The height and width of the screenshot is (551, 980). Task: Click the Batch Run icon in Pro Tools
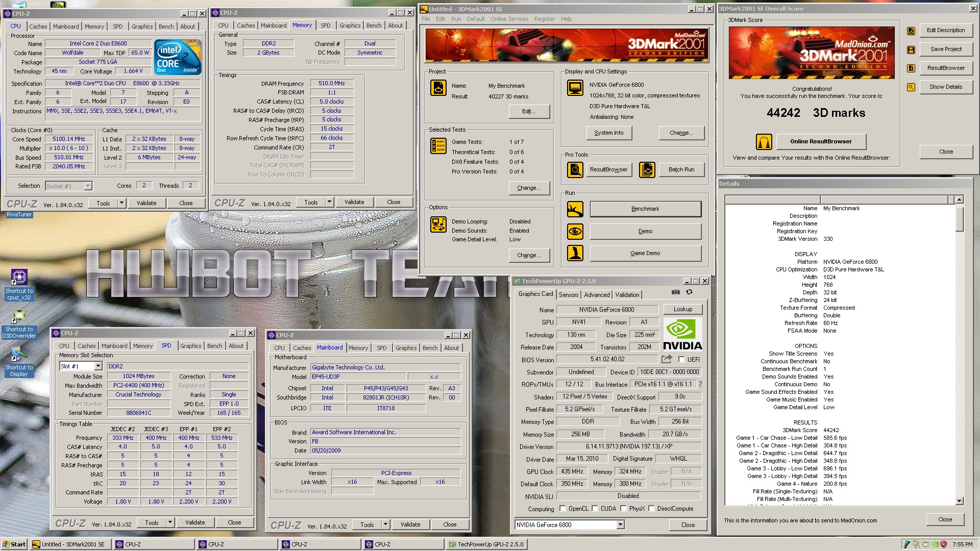[647, 169]
